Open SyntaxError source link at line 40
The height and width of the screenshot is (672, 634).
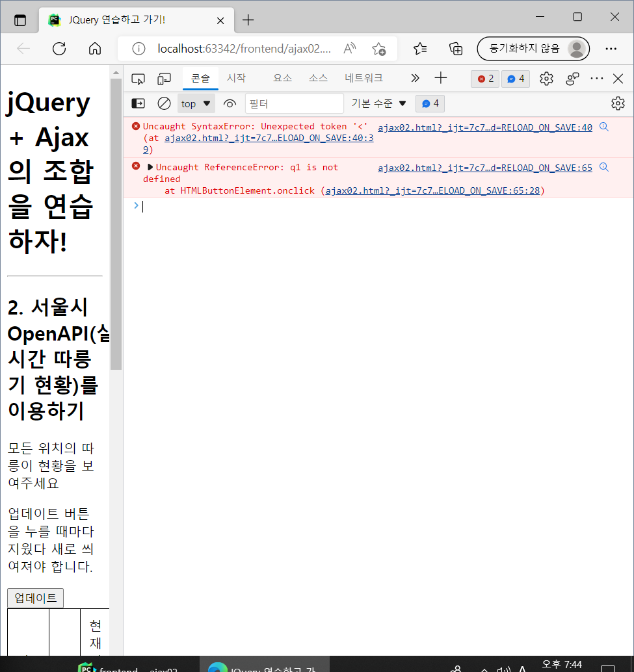pyautogui.click(x=485, y=127)
